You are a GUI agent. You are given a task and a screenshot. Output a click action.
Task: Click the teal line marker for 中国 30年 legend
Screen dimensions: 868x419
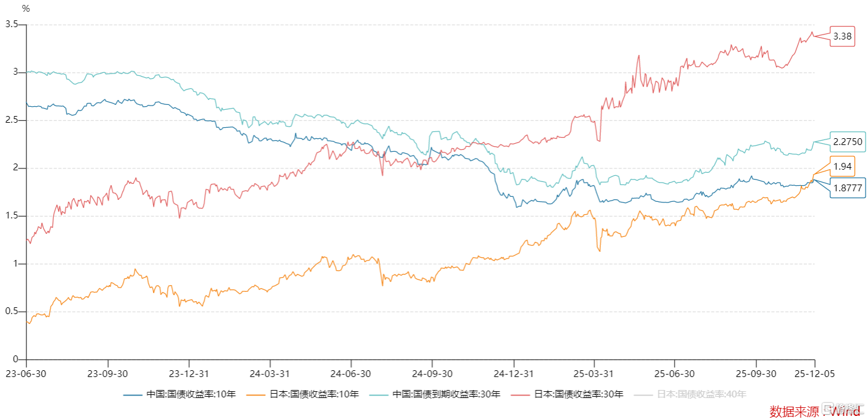(379, 394)
